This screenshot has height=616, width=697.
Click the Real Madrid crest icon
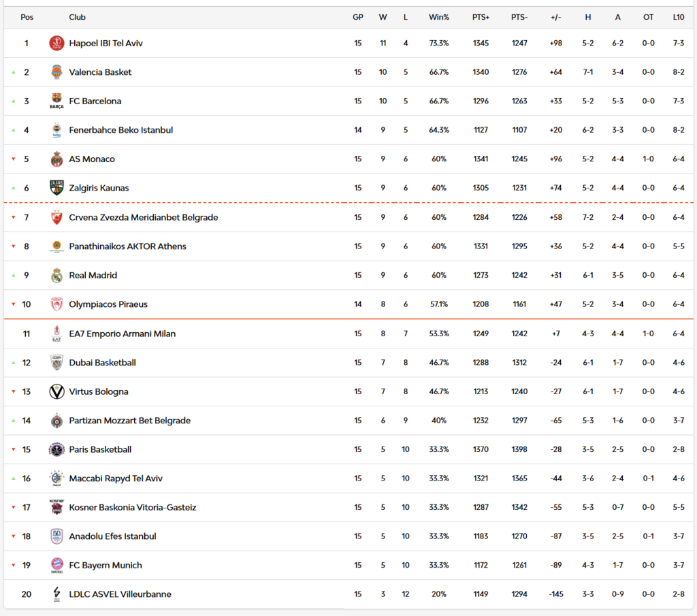(x=56, y=276)
